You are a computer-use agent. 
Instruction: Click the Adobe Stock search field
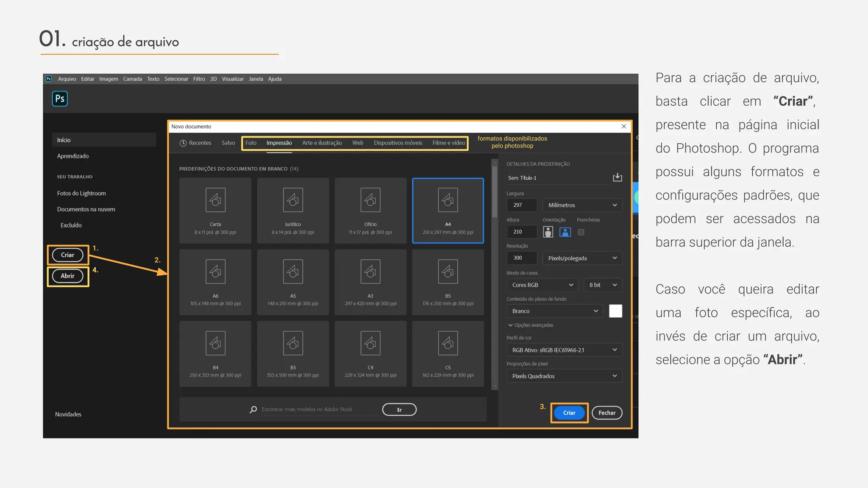point(319,409)
